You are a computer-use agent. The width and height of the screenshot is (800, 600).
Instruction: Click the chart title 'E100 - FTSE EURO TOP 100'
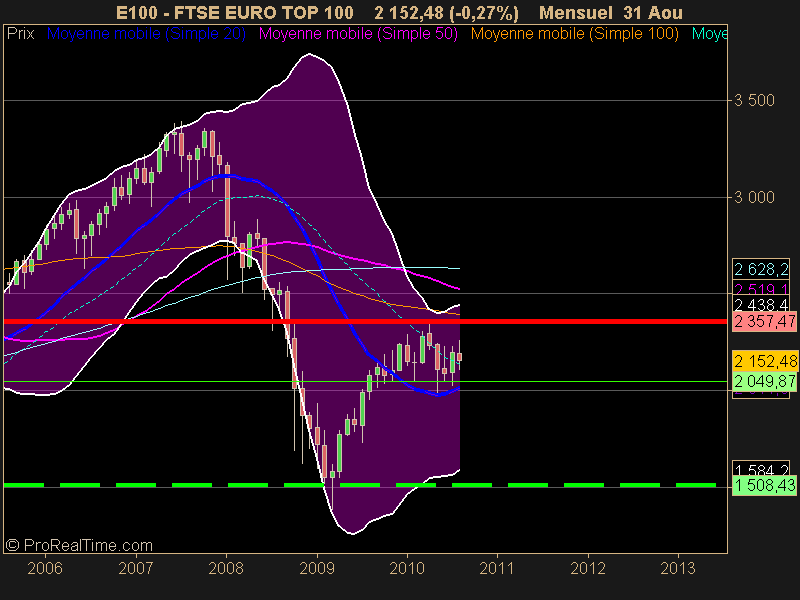point(235,12)
